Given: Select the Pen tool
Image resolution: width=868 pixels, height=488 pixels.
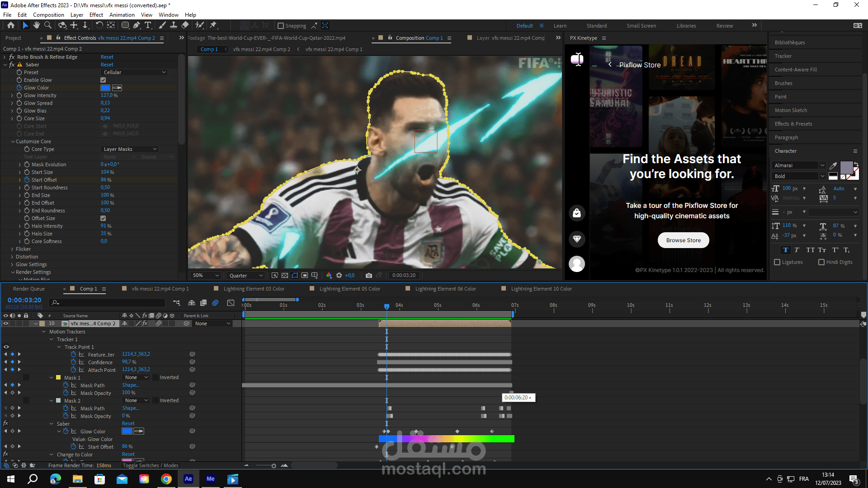Looking at the screenshot, I should tap(137, 25).
